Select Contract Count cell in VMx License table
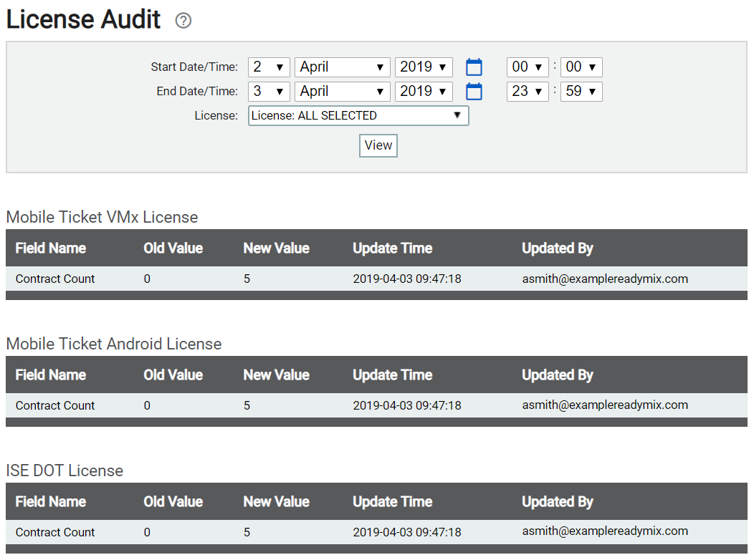Image resolution: width=754 pixels, height=560 pixels. (x=54, y=279)
